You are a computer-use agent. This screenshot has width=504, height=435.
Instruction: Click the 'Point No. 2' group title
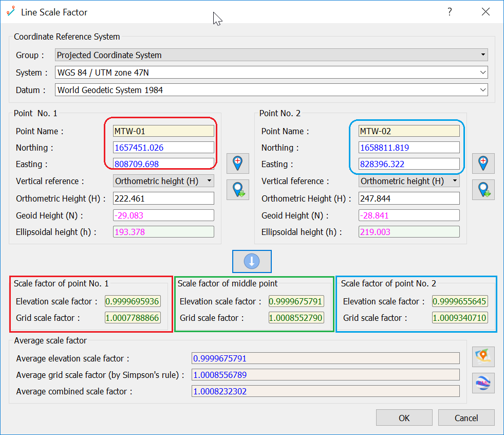280,113
